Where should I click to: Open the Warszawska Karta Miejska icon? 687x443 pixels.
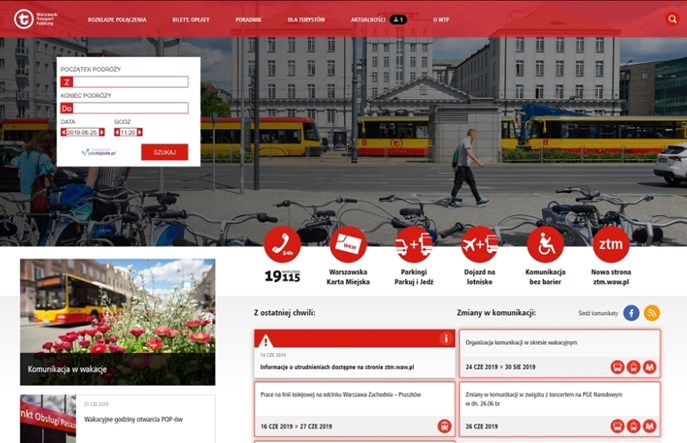click(x=348, y=244)
